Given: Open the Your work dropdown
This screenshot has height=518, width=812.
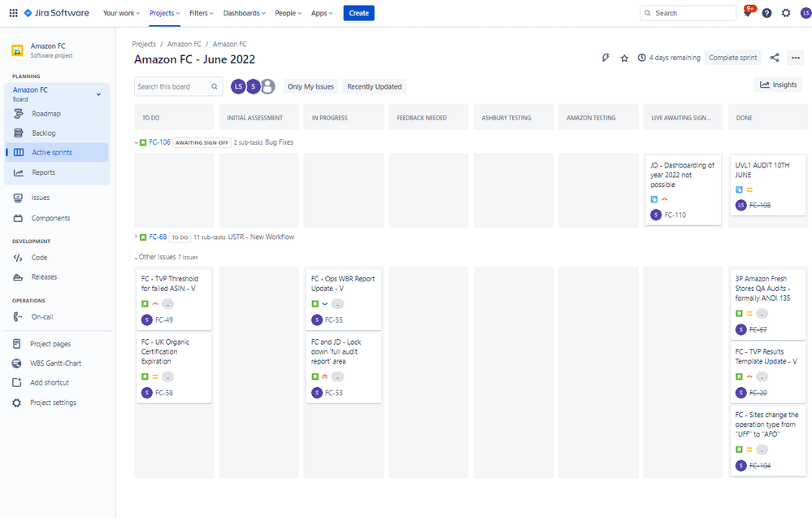Looking at the screenshot, I should point(121,13).
